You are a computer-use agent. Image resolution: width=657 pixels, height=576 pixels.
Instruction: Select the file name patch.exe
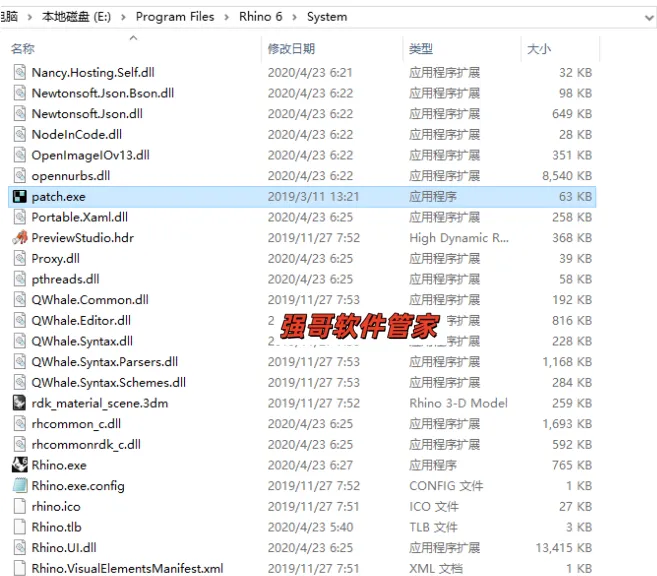(x=59, y=196)
